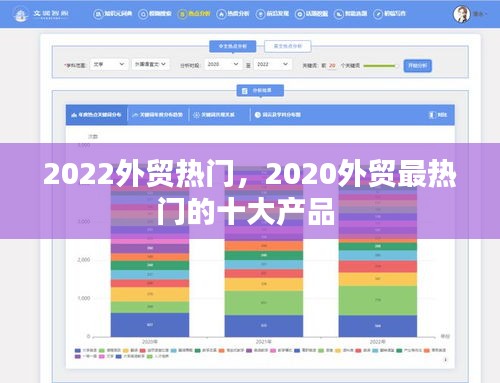500x383 pixels.
Task: Select the 词云及学科分布图 chart tab
Action: coord(278,115)
